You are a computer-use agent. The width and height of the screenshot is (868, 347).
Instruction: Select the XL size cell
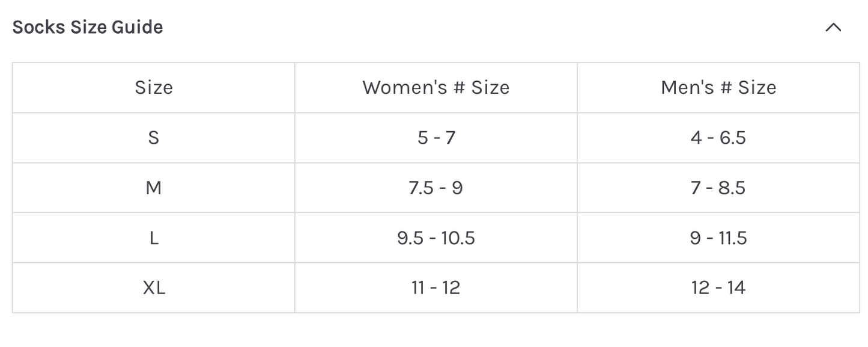click(x=154, y=288)
